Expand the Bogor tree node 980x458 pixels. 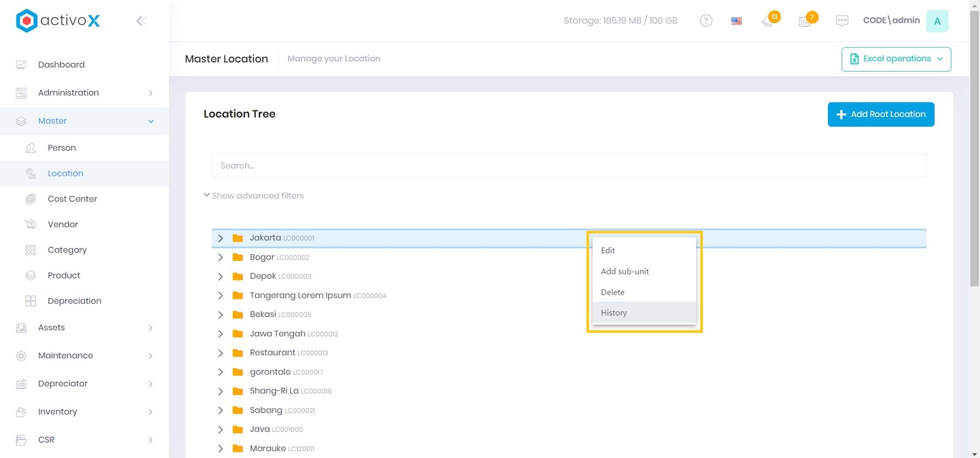(221, 258)
